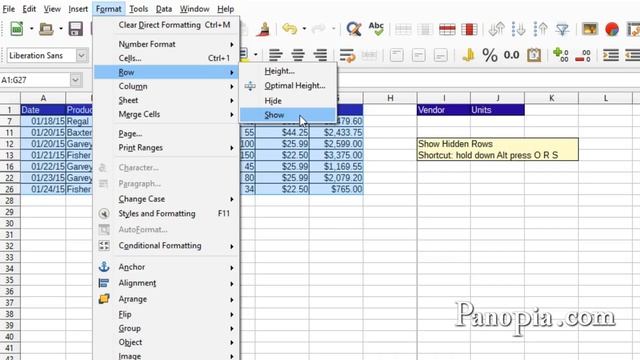Viewport: 640px width, 360px height.
Task: Click the Delete Rows red icon
Action: click(447, 29)
